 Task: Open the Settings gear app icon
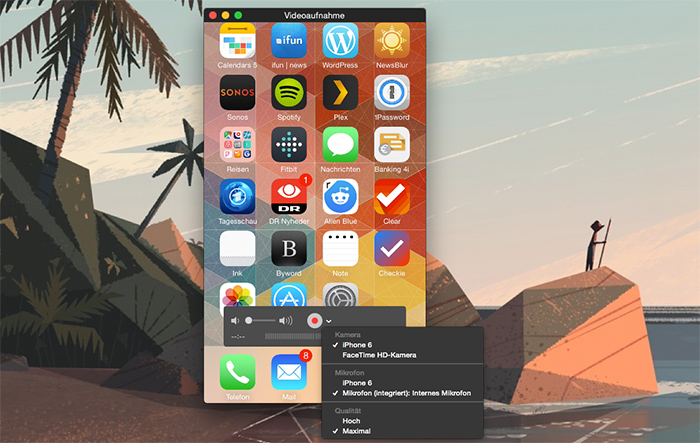(340, 295)
